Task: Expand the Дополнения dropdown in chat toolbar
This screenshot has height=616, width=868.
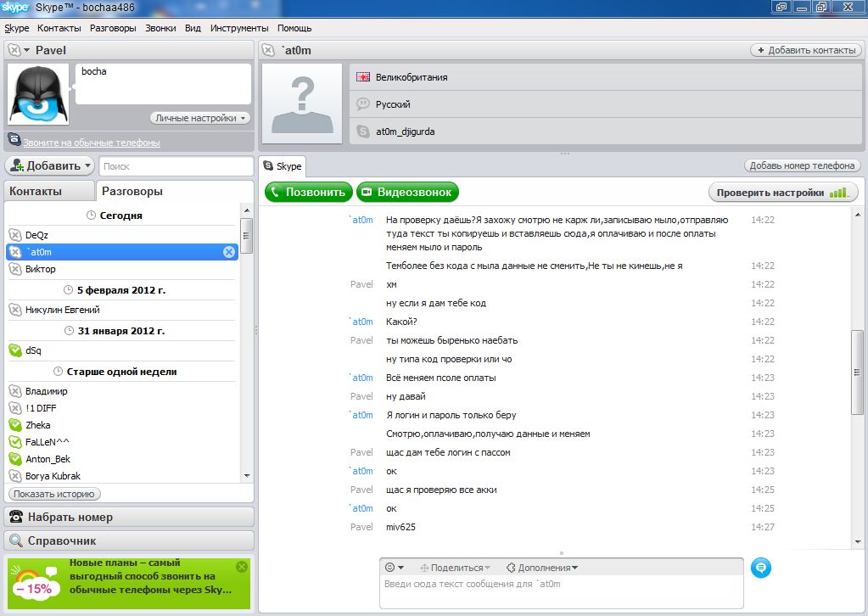Action: (x=542, y=568)
